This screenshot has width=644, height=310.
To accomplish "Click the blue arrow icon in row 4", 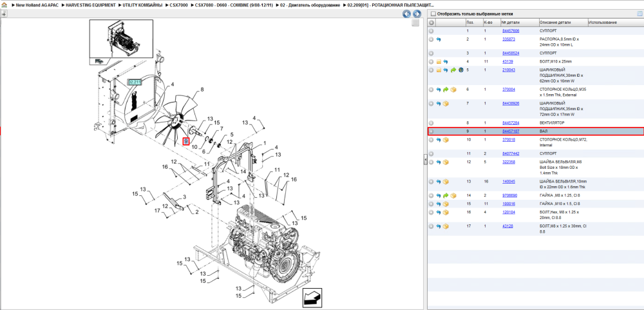I will click(x=446, y=62).
